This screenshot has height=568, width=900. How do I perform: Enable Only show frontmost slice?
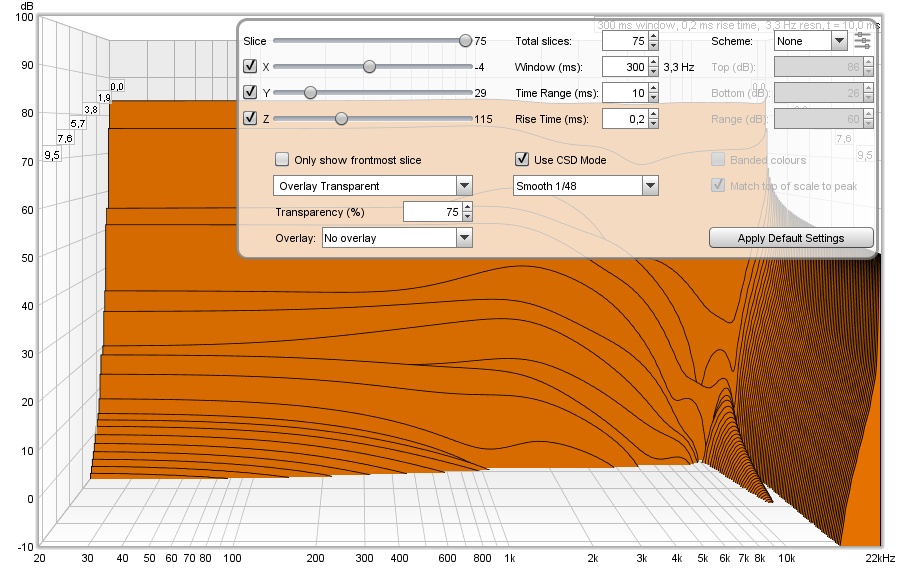282,159
